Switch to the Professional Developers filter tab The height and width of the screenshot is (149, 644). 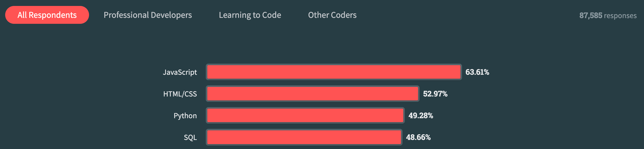click(x=148, y=15)
